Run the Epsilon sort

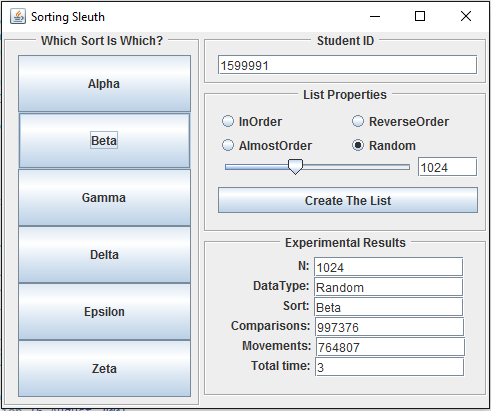(104, 312)
